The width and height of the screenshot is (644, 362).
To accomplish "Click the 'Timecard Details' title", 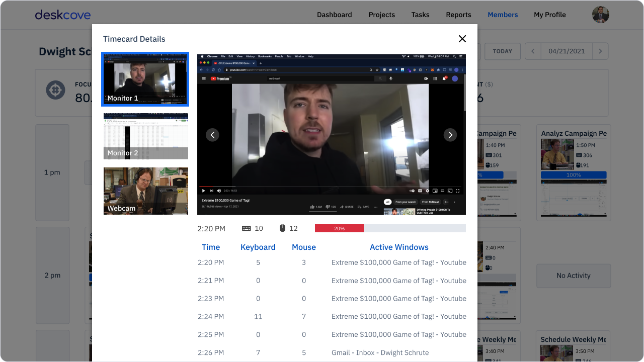I will point(134,39).
